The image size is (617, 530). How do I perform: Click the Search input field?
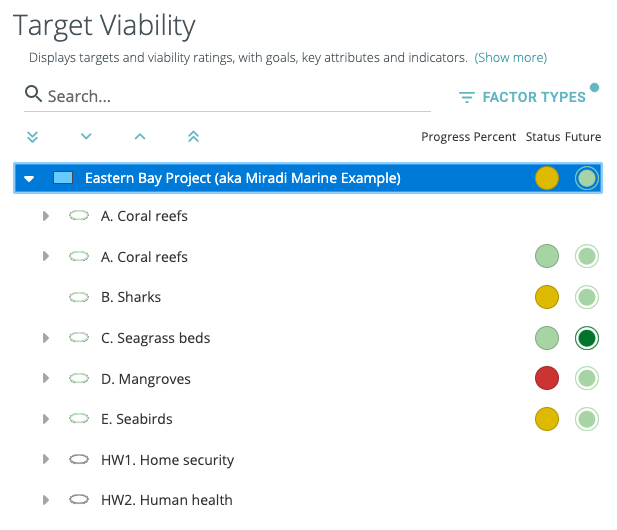235,96
